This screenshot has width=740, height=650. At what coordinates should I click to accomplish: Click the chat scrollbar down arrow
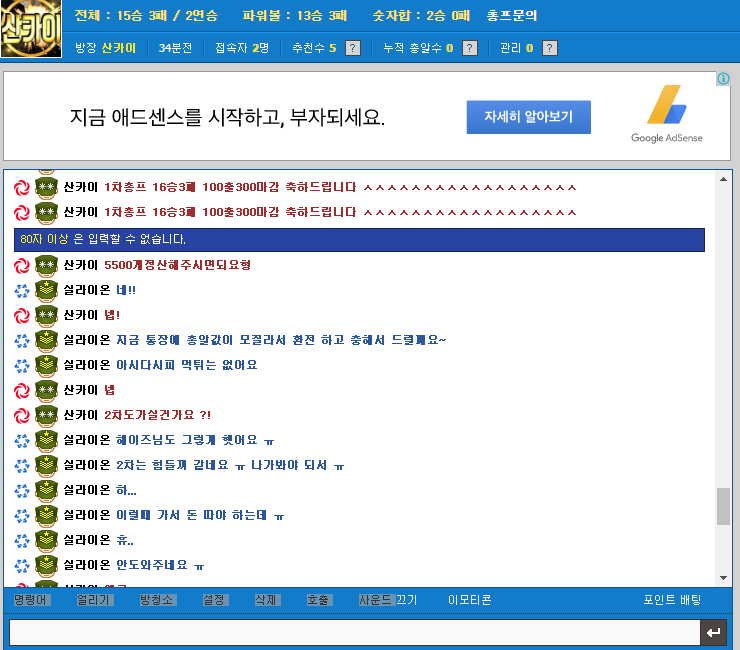click(x=723, y=578)
